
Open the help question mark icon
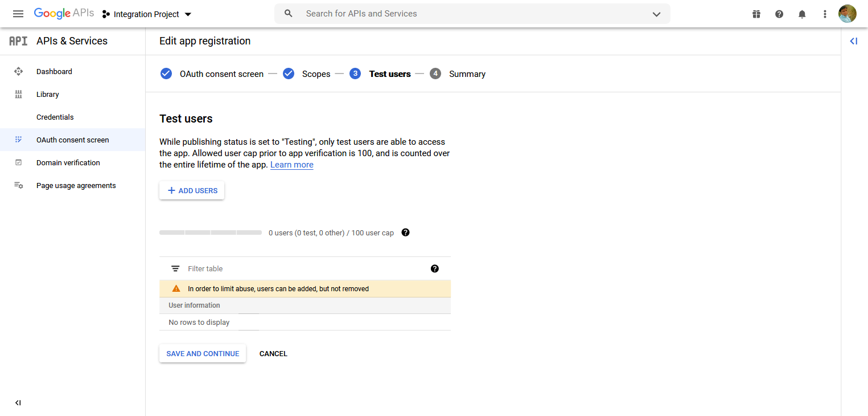[x=779, y=14]
